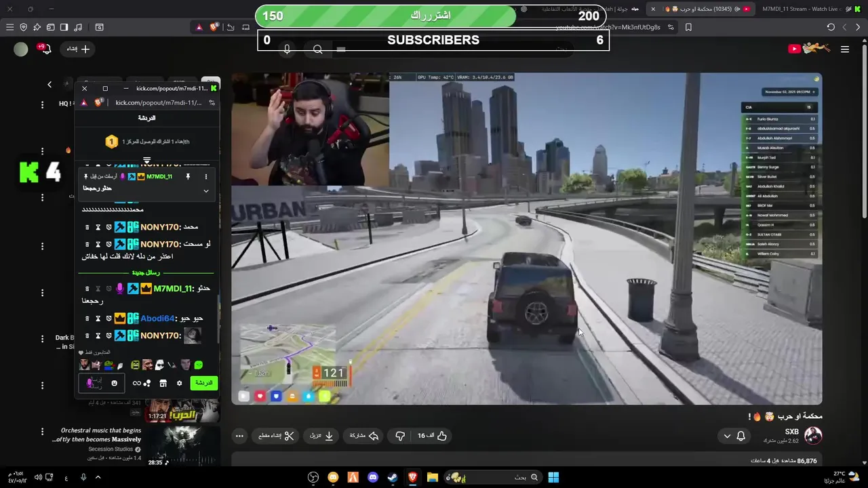
Task: Open OBS Studio from the taskbar
Action: point(313,477)
